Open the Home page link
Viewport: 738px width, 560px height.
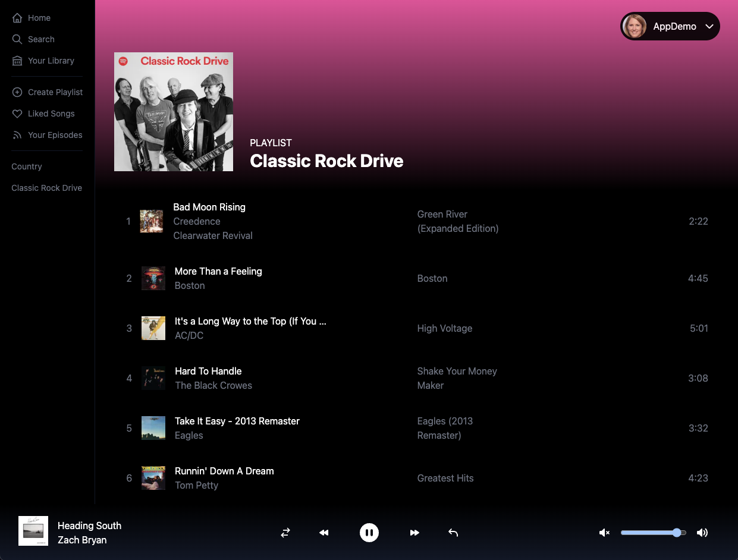[39, 18]
